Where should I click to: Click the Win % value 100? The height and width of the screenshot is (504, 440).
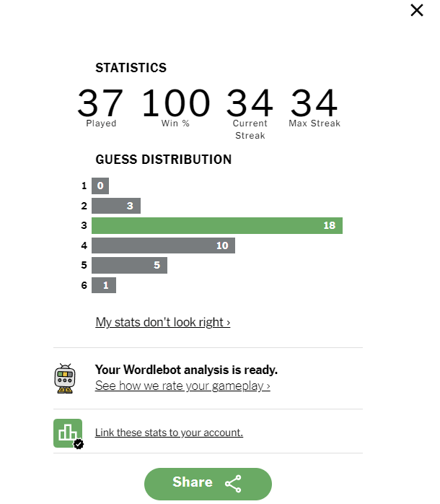coord(176,103)
